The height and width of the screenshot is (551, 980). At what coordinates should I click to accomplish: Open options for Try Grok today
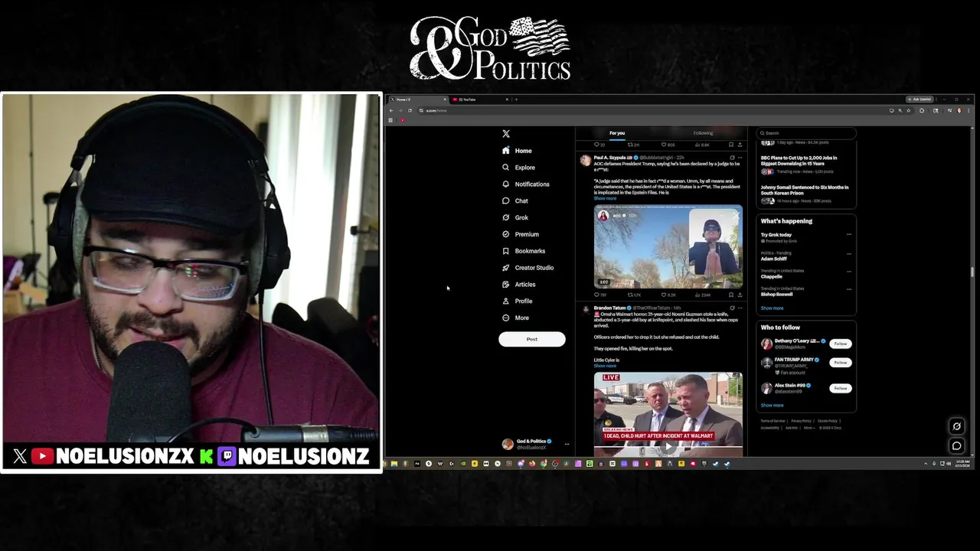pyautogui.click(x=849, y=235)
